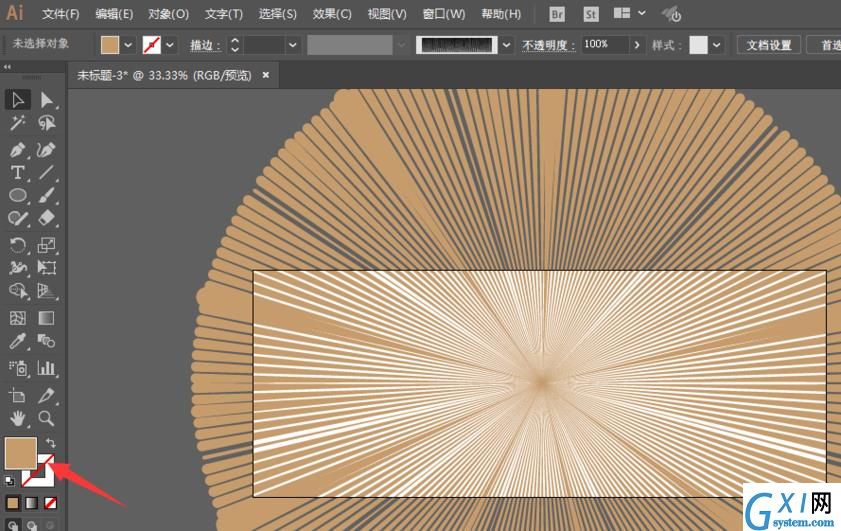This screenshot has width=841, height=531.
Task: Select the Magic Wand tool
Action: coord(18,123)
